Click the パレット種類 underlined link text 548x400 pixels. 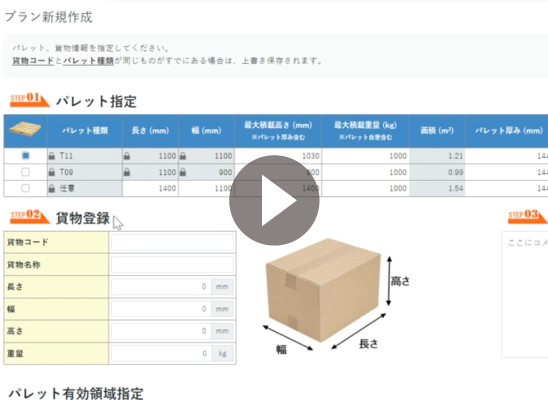coord(88,61)
